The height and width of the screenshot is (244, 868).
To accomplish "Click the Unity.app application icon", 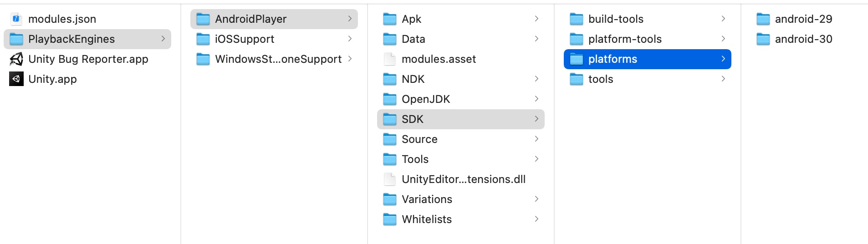I will coord(16,79).
